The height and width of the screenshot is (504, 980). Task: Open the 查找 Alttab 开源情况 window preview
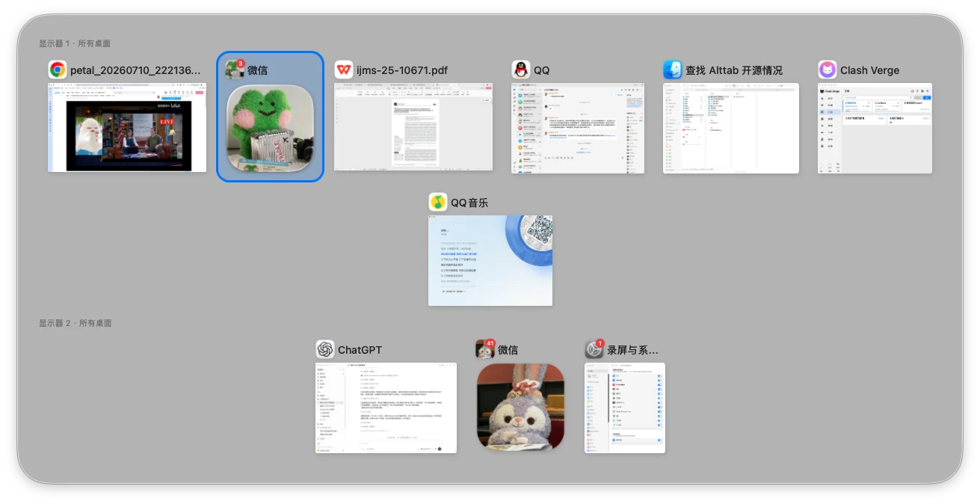[731, 128]
